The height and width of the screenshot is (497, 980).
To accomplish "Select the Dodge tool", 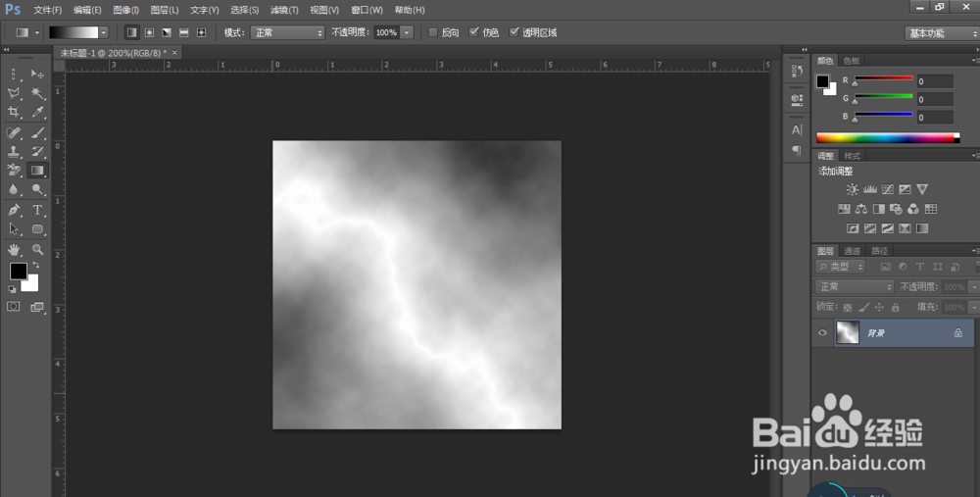I will pos(37,189).
